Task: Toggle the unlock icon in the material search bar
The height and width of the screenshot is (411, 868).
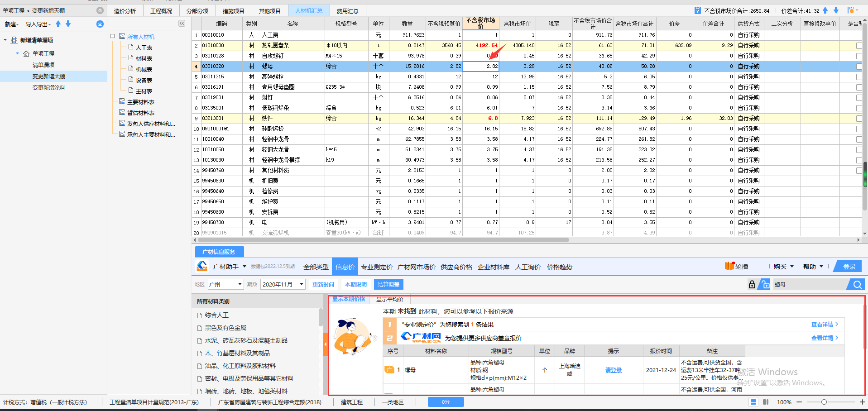Action: click(765, 284)
